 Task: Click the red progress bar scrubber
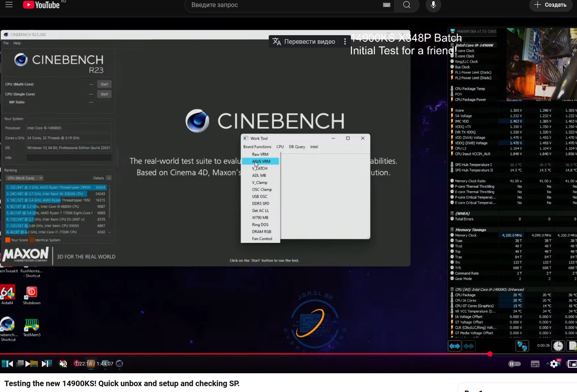click(490, 354)
